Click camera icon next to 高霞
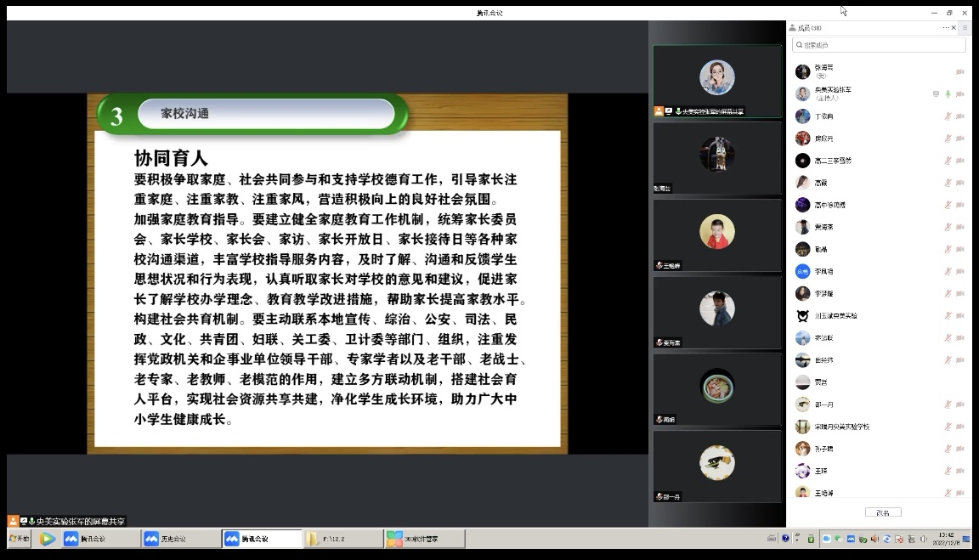 [960, 183]
